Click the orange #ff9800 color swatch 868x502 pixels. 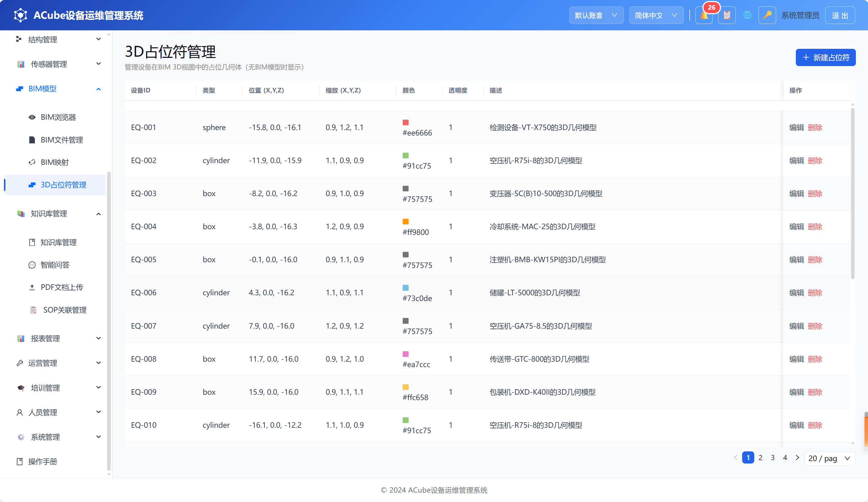coord(405,222)
